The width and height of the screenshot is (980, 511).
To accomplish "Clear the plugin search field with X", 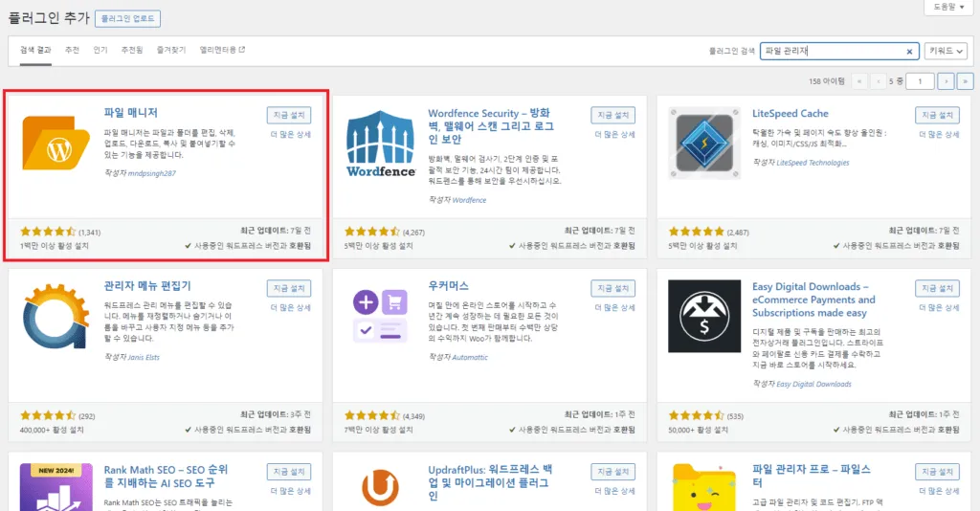I will (909, 51).
